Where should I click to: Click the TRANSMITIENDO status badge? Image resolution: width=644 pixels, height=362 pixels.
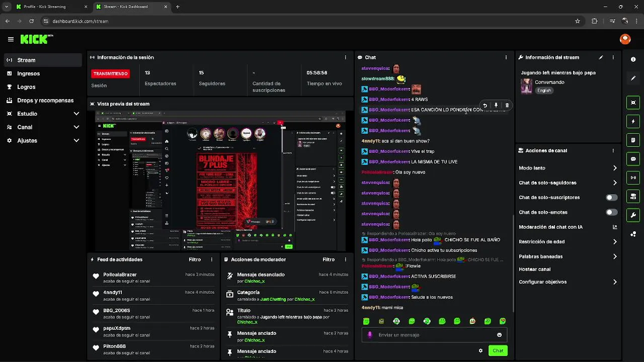tap(110, 73)
